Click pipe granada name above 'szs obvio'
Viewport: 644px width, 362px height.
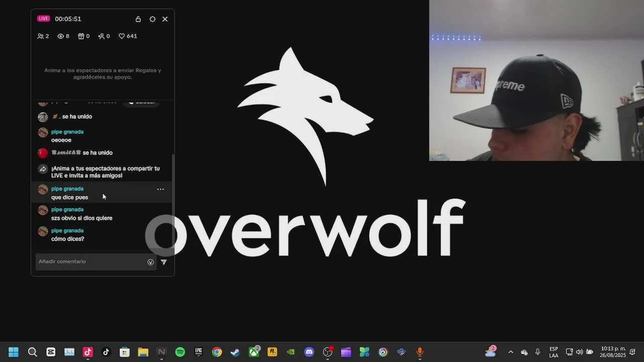(67, 210)
